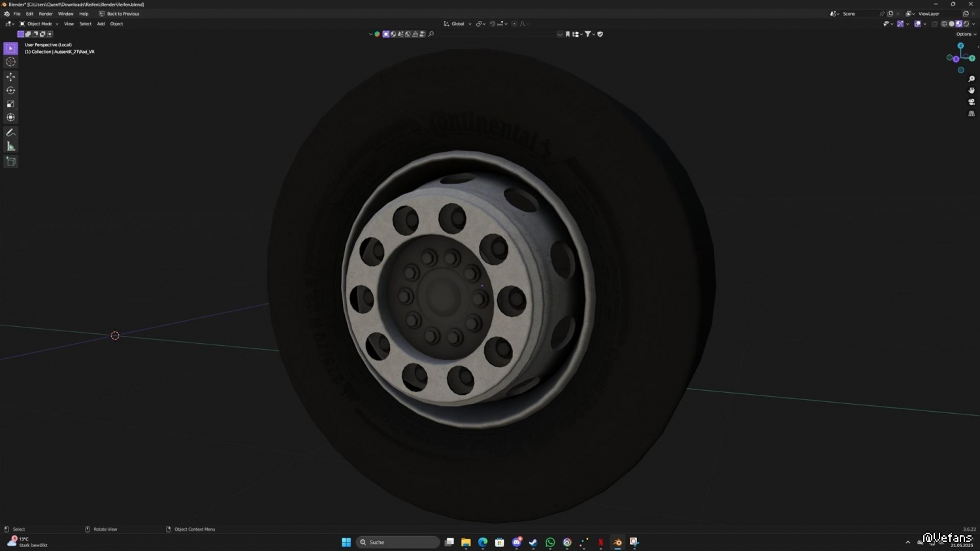Select the Move tool in toolbar
Viewport: 980px width, 551px height.
tap(10, 76)
